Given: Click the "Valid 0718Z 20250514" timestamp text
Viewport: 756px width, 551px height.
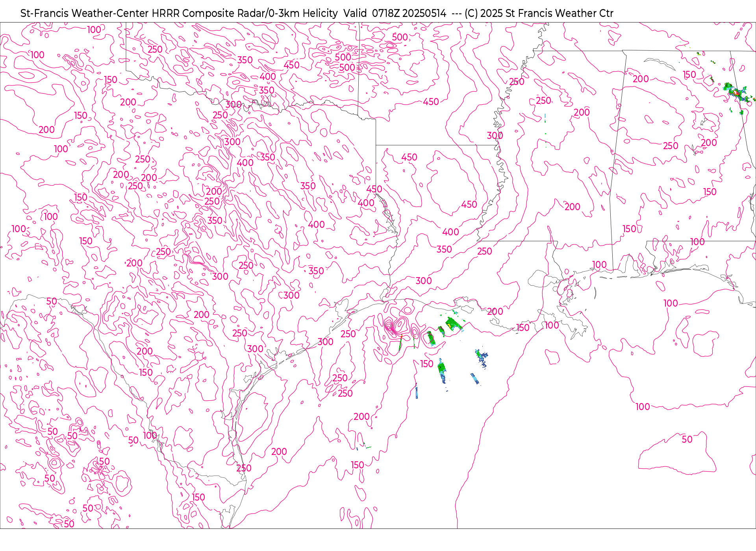Looking at the screenshot, I should pyautogui.click(x=395, y=13).
